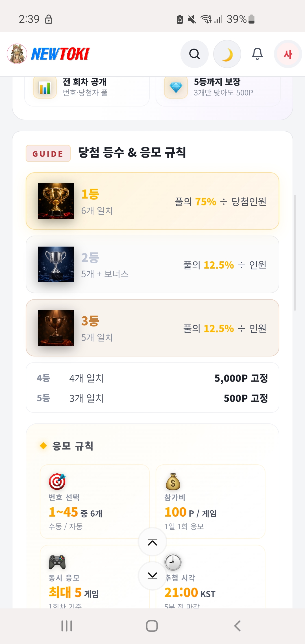Tap the bronze trophy image for 3등

(x=56, y=328)
